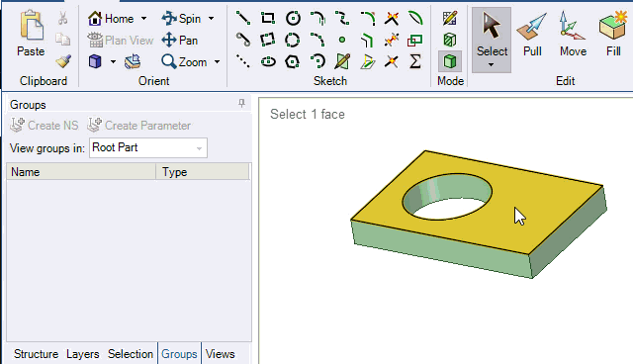Open the Home view dropdown arrow
This screenshot has height=364, width=633.
[x=144, y=19]
